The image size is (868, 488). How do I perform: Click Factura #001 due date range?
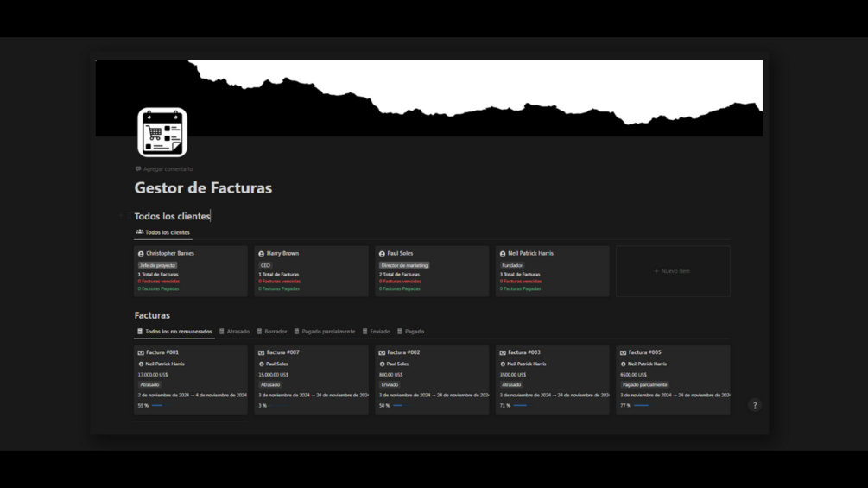click(x=192, y=395)
